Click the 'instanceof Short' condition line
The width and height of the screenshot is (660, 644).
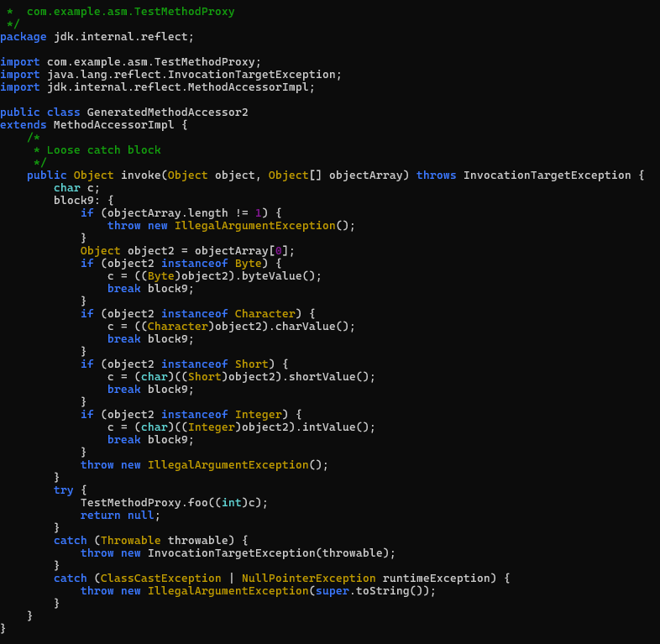pyautogui.click(x=185, y=364)
